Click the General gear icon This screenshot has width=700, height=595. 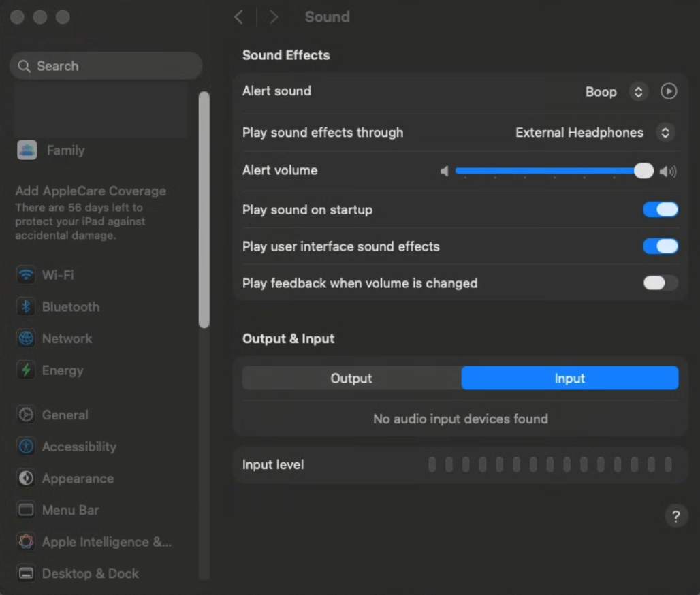point(27,415)
